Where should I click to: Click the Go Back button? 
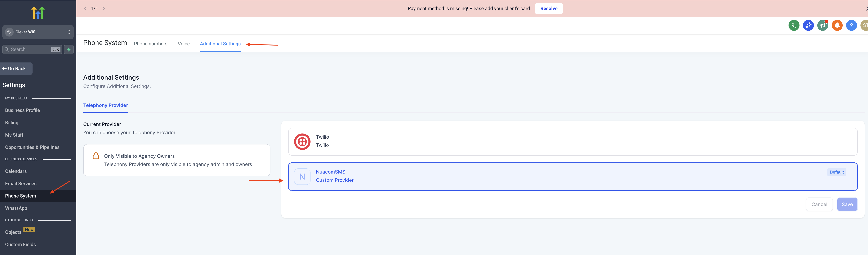click(x=16, y=68)
